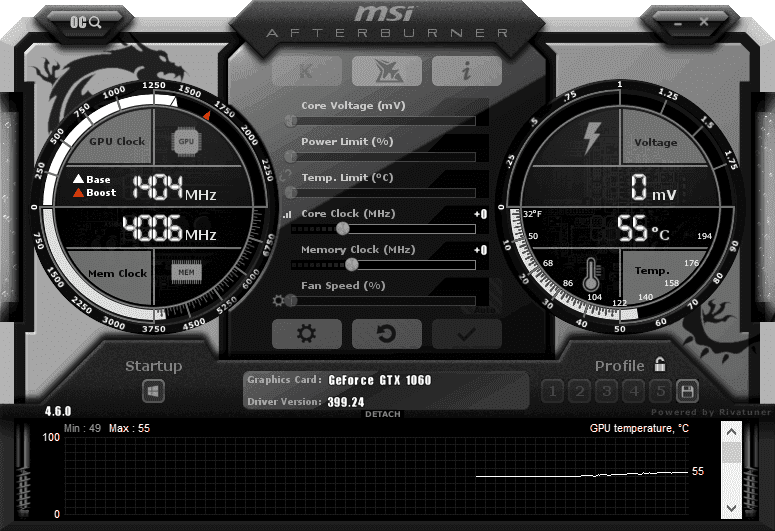The image size is (775, 531).
Task: Click the GPU temperature graph line
Action: [582, 475]
